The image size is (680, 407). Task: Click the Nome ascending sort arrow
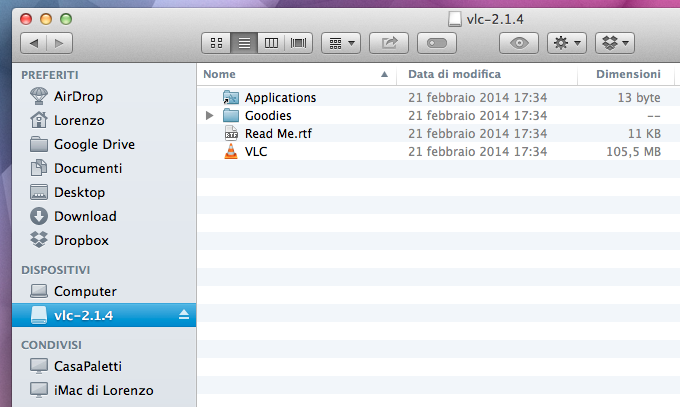pos(384,74)
